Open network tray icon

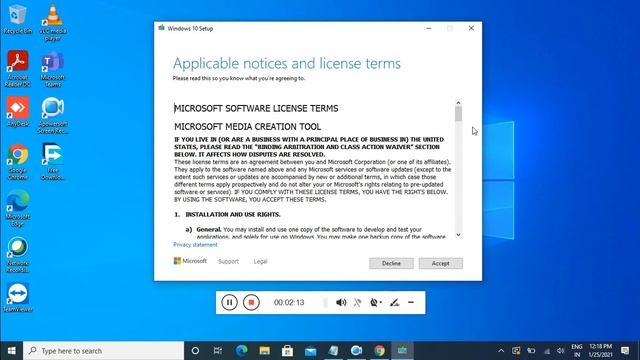tap(547, 351)
